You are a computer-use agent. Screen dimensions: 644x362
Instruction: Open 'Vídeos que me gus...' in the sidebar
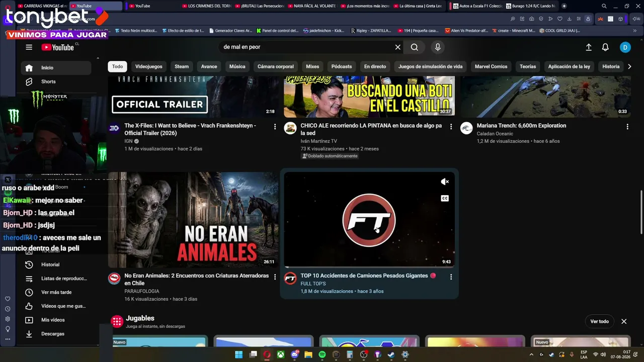click(x=56, y=306)
